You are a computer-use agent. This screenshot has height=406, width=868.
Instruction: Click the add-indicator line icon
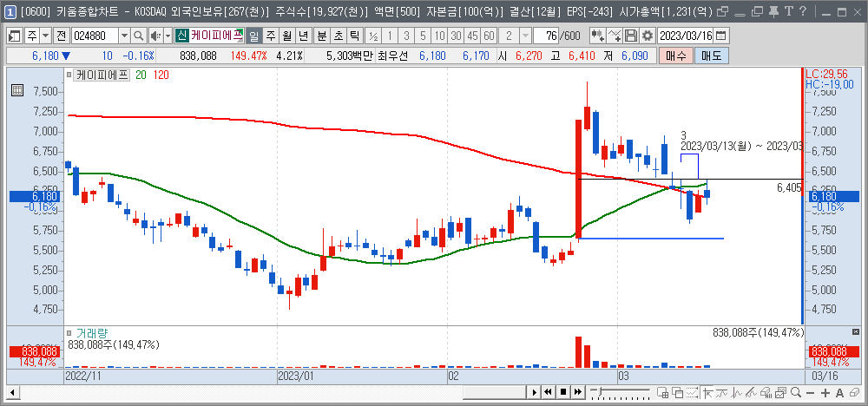615,36
